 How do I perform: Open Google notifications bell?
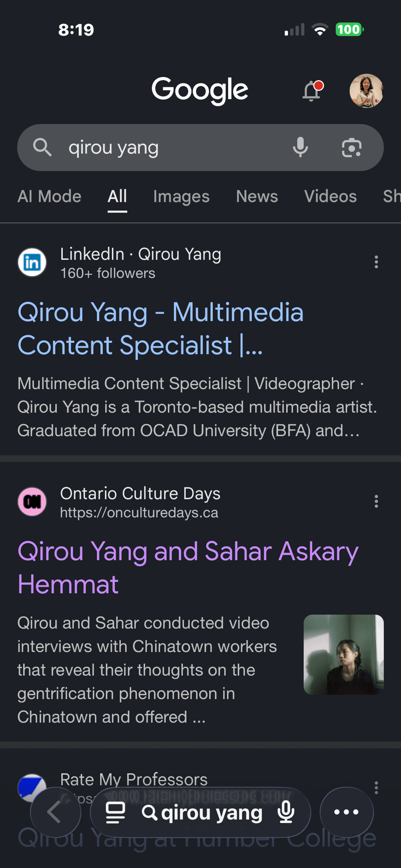tap(312, 91)
